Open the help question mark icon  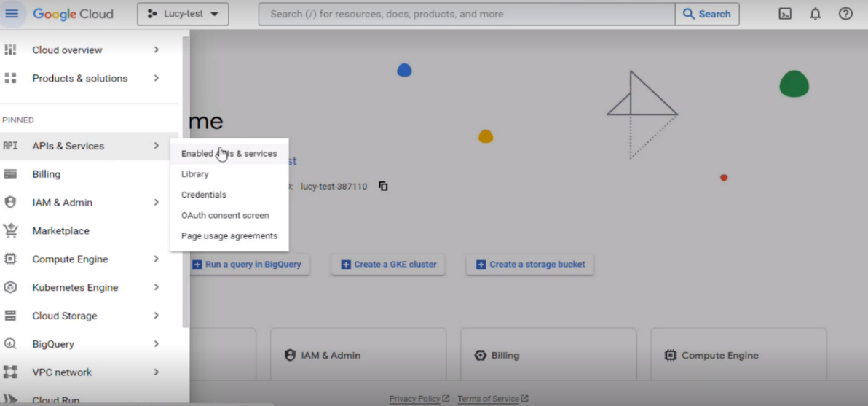(845, 14)
